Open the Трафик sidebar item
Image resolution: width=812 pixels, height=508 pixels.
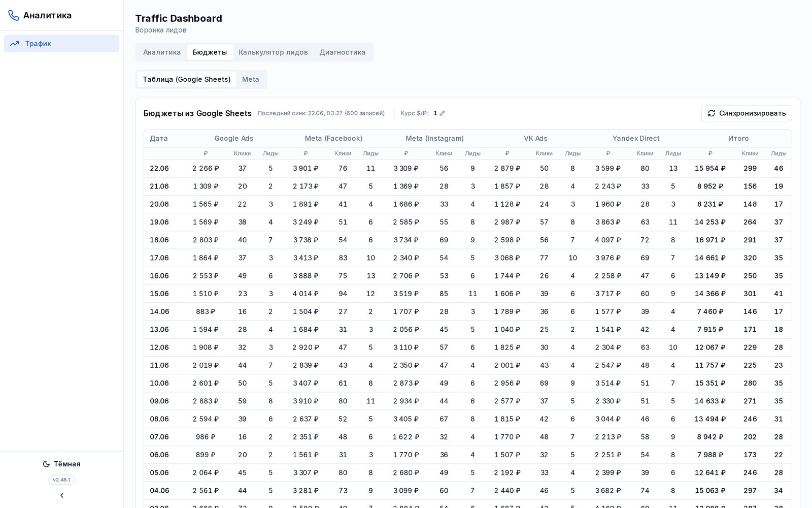click(61, 44)
